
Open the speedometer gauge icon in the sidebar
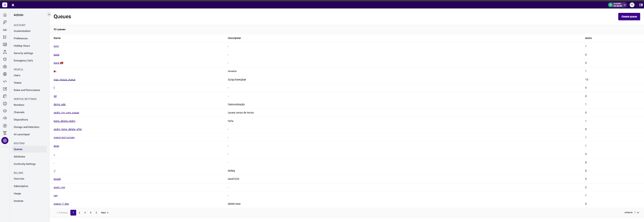pyautogui.click(x=5, y=118)
